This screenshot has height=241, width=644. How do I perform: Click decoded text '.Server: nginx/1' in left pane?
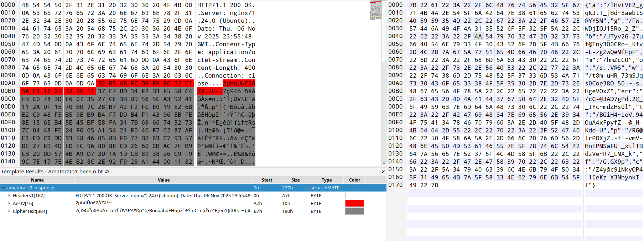(x=226, y=13)
